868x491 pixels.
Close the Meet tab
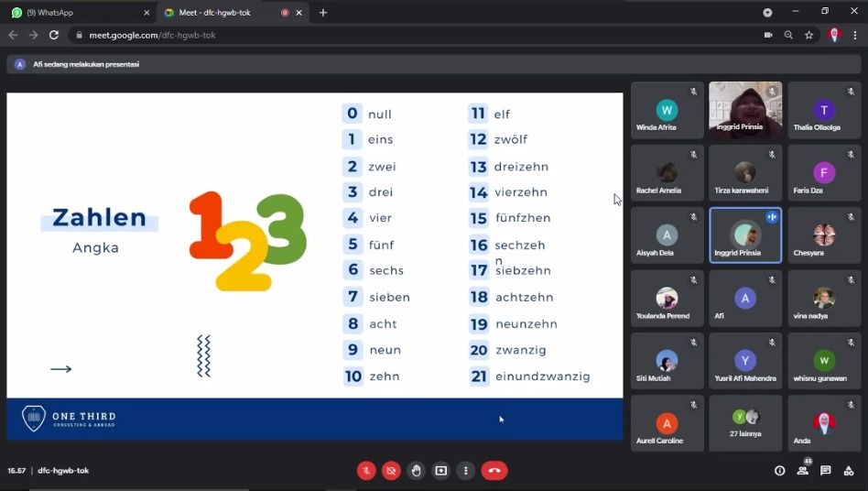298,13
